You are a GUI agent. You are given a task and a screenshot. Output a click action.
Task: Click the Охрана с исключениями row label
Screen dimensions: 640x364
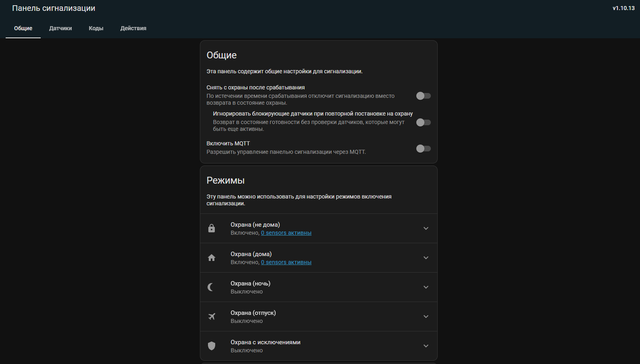[266, 342]
